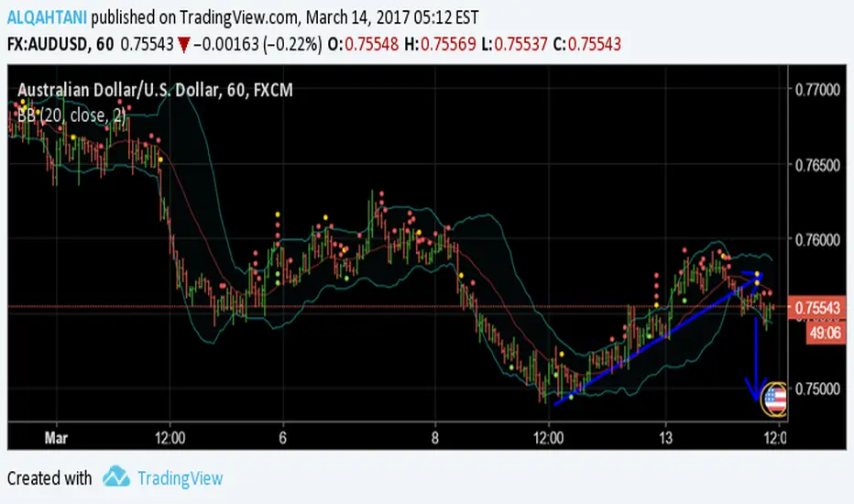Click the 0.75000 price axis label
This screenshot has width=854, height=504.
pyautogui.click(x=817, y=389)
